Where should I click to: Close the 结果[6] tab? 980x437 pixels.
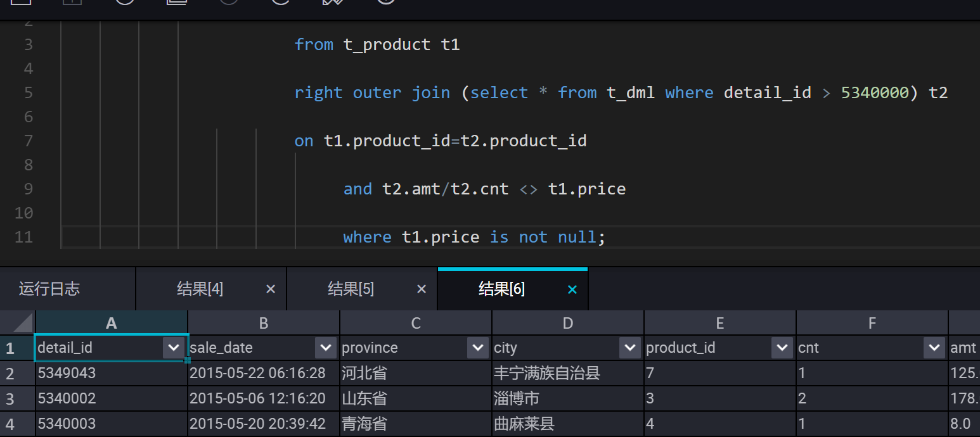(x=572, y=289)
